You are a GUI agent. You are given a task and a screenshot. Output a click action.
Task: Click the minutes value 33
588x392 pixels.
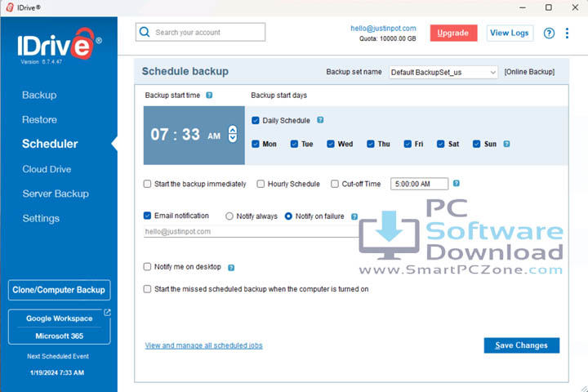coord(191,134)
